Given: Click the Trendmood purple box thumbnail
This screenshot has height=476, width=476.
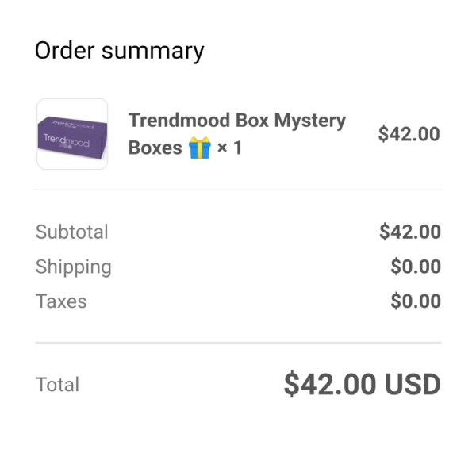Looking at the screenshot, I should pyautogui.click(x=72, y=134).
